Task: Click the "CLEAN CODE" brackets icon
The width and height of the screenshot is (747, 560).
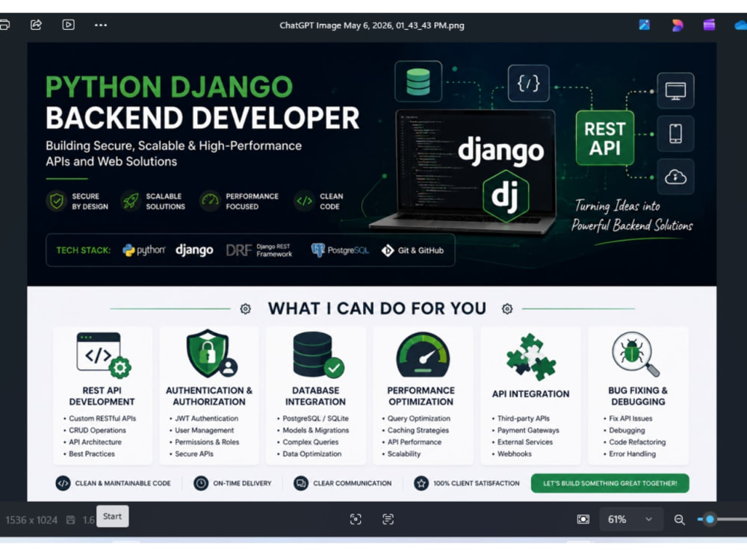Action: [x=305, y=201]
